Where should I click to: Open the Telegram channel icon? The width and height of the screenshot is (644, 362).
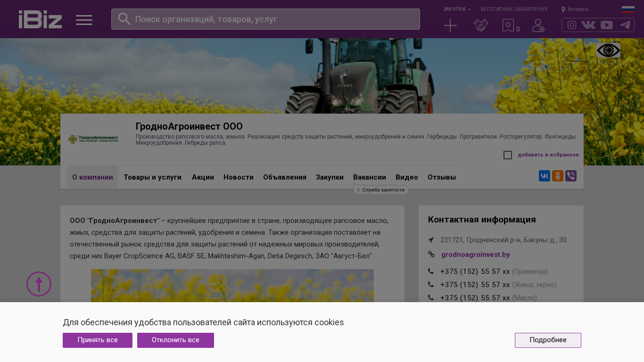point(625,25)
